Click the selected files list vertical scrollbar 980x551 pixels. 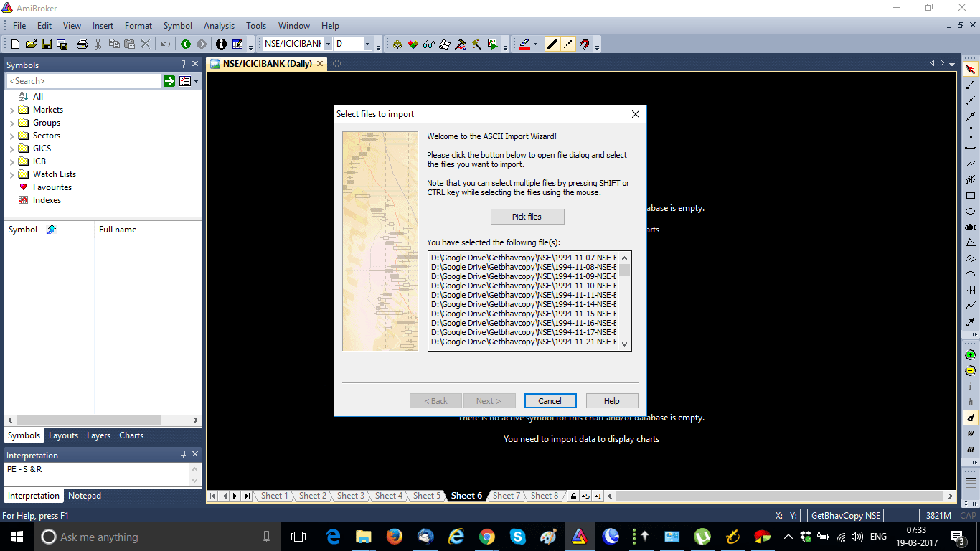click(x=625, y=300)
